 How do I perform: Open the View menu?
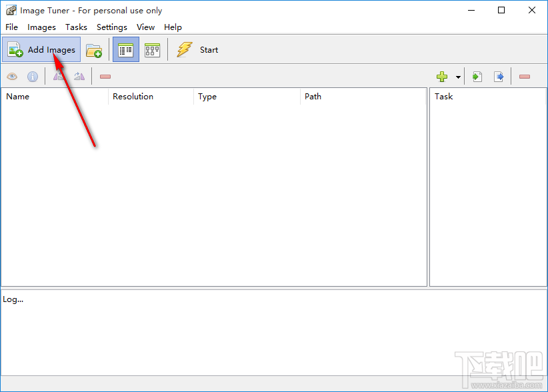click(x=145, y=27)
